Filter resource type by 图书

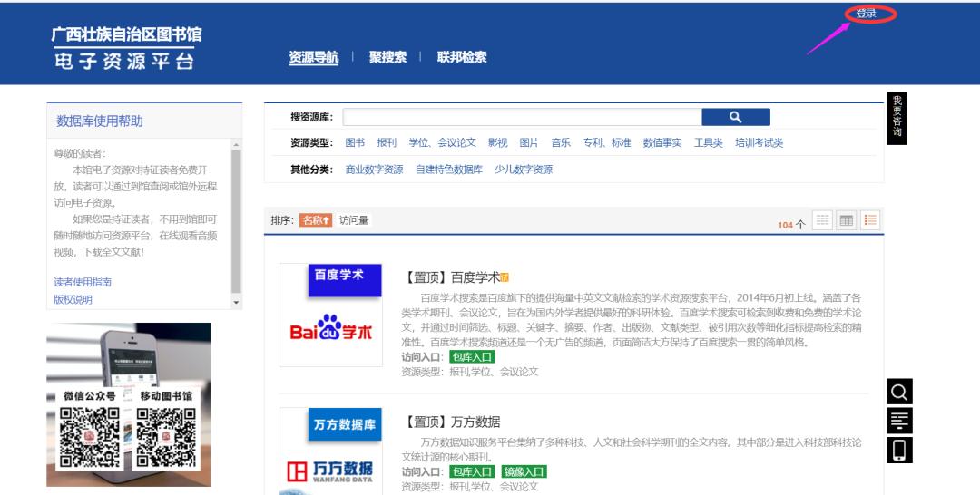pyautogui.click(x=355, y=143)
